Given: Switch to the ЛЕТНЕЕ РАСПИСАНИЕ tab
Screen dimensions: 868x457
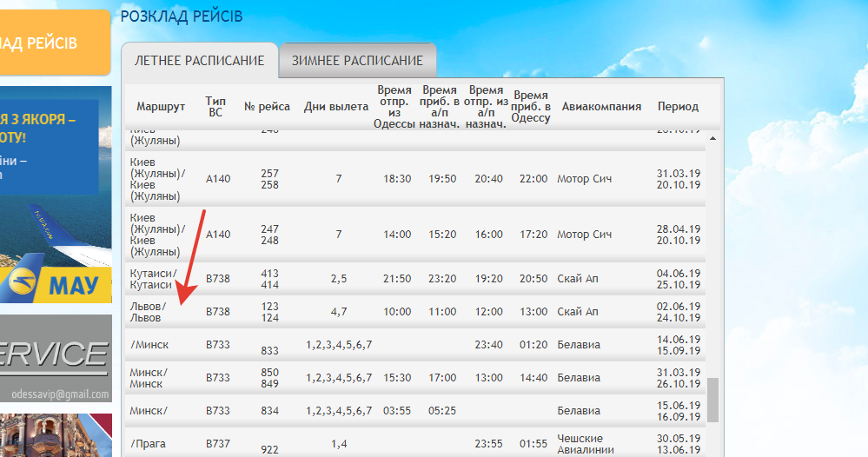Looking at the screenshot, I should 199,61.
